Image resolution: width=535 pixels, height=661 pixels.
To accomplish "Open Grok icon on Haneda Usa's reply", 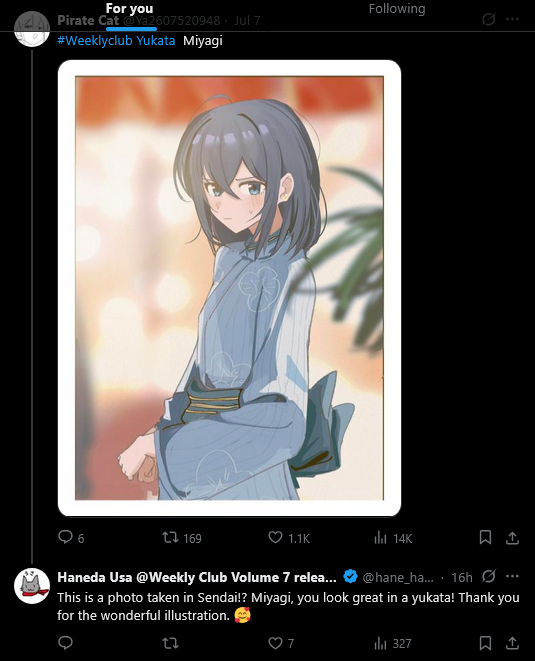I will 488,576.
